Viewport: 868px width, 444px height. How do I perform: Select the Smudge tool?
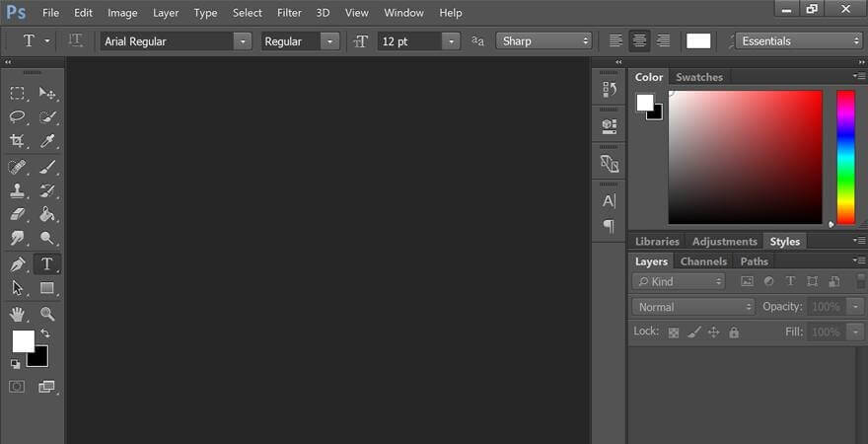pos(18,238)
